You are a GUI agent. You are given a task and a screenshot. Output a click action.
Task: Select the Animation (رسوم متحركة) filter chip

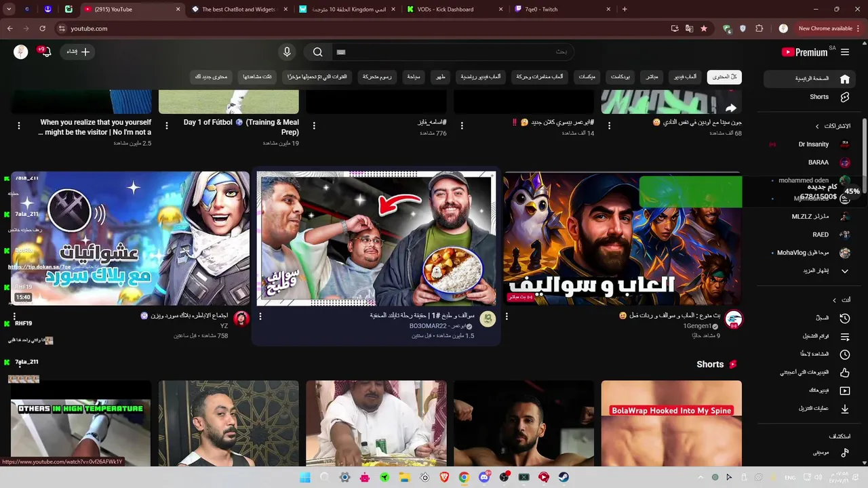[377, 77]
